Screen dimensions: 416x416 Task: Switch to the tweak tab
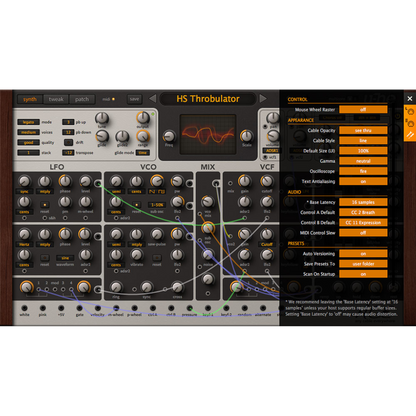[56, 99]
